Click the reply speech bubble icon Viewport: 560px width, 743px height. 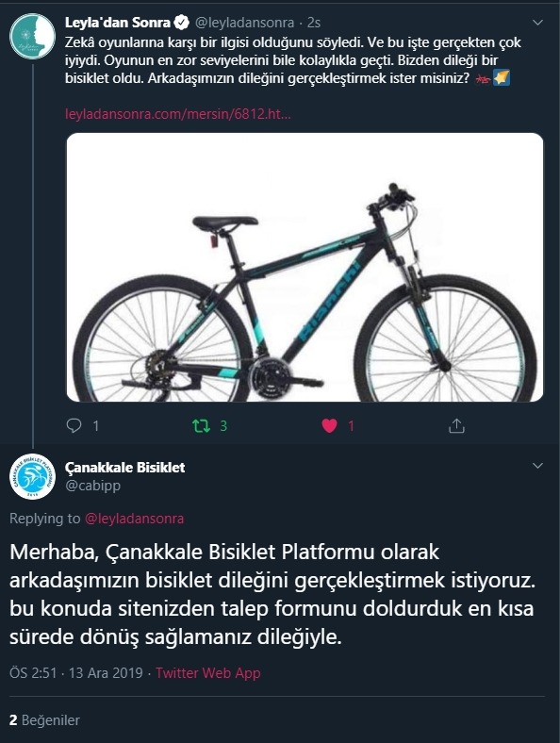pos(74,425)
